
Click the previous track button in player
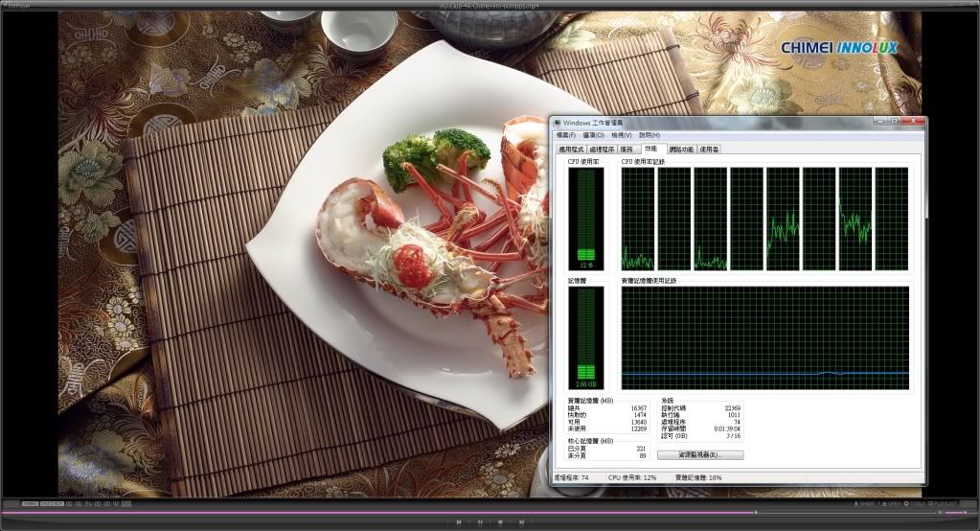[458, 522]
